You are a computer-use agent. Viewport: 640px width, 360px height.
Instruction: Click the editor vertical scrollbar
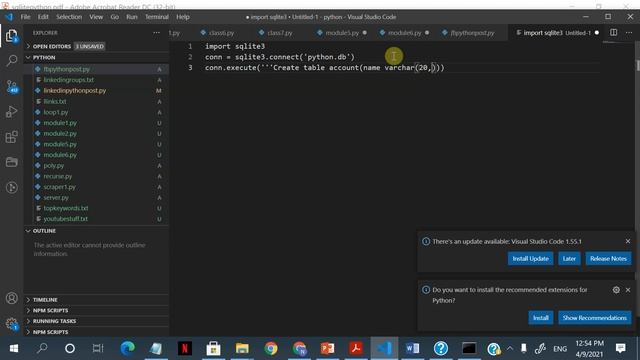tap(637, 65)
